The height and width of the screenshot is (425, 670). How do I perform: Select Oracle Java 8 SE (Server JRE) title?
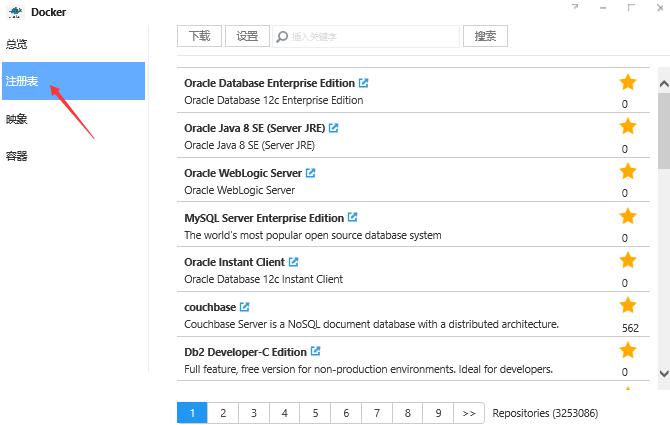pos(255,128)
